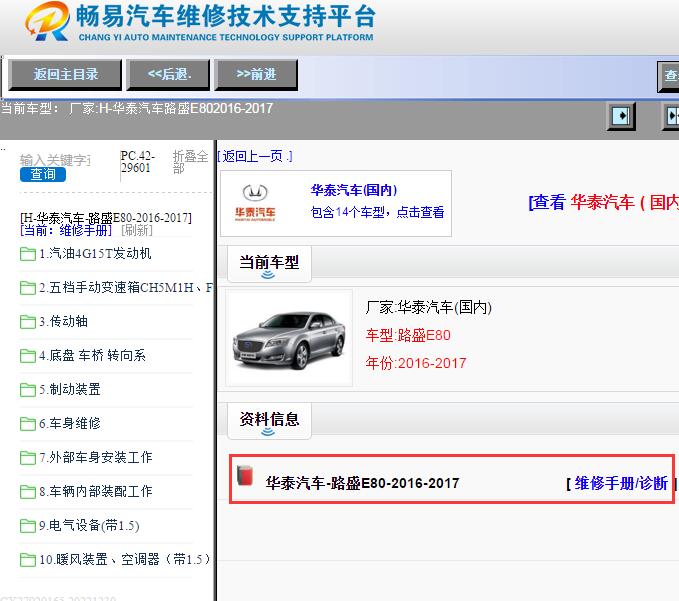
Task: Open 维修手册/诊断 link
Action: (621, 483)
